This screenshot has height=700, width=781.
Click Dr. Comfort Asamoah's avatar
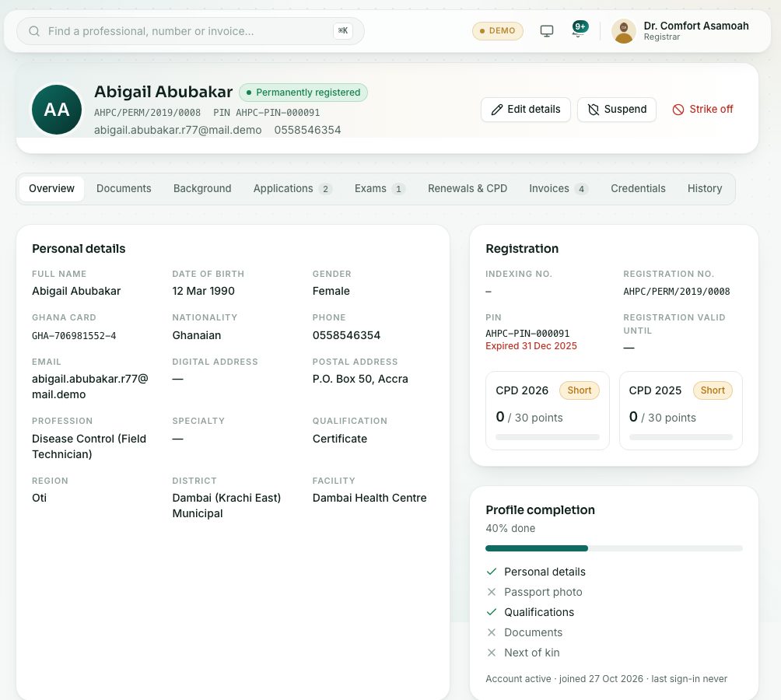pos(624,31)
